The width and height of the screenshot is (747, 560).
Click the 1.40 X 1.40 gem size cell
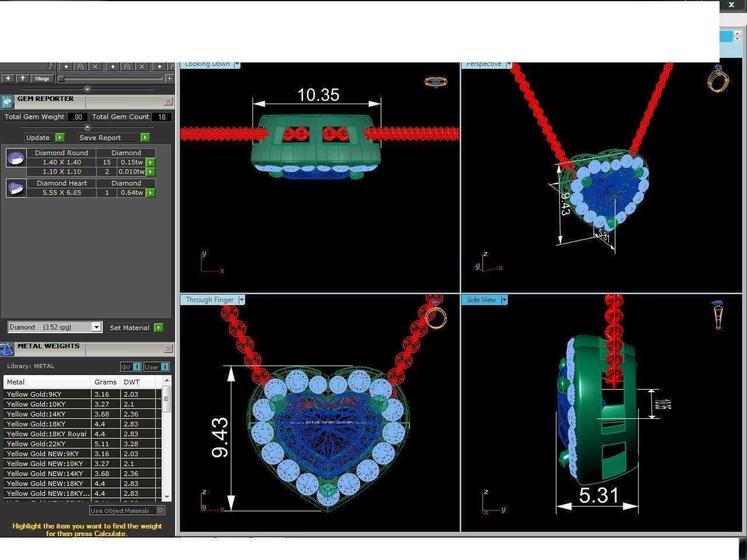[62, 162]
